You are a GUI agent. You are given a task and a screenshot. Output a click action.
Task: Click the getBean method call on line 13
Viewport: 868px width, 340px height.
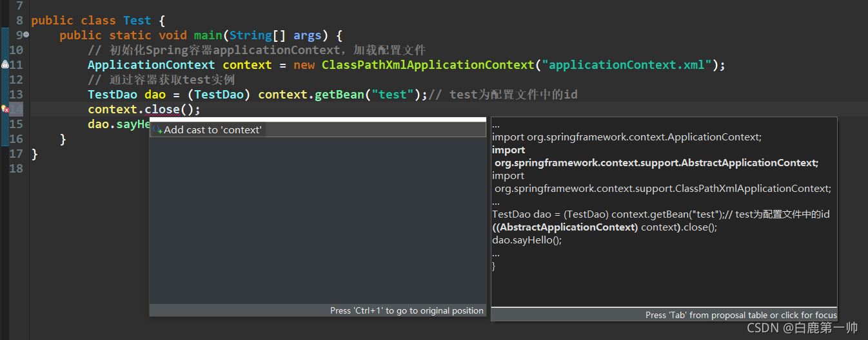(339, 95)
